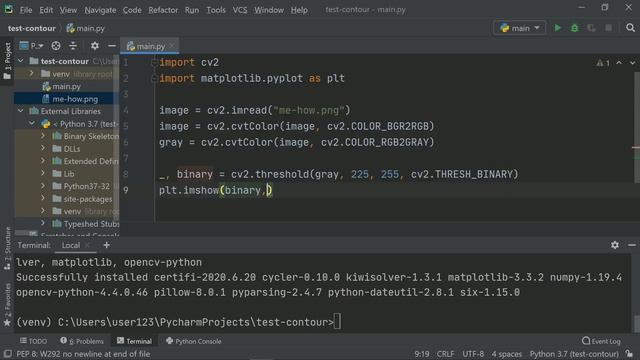
Task: Go to next highlighted error arrow
Action: [632, 63]
